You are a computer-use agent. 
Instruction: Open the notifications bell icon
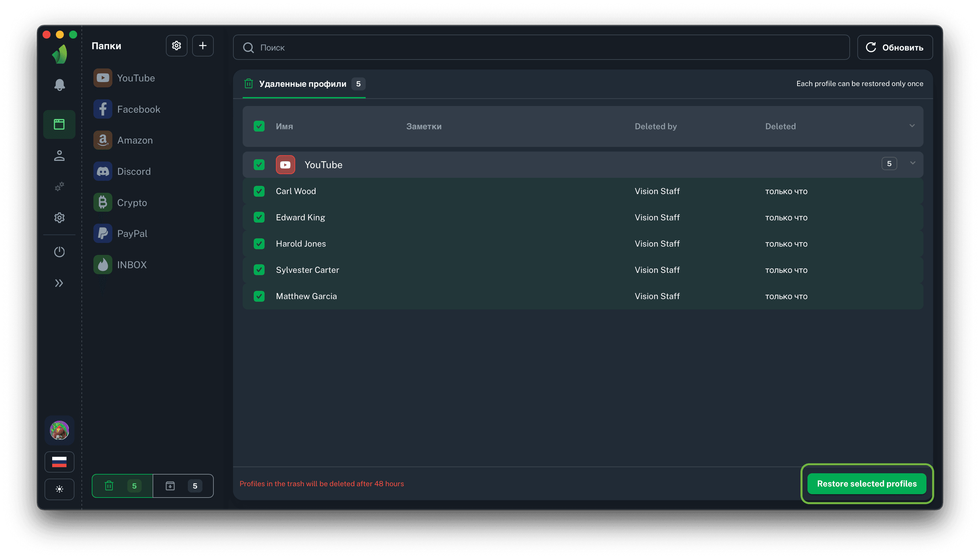point(59,84)
